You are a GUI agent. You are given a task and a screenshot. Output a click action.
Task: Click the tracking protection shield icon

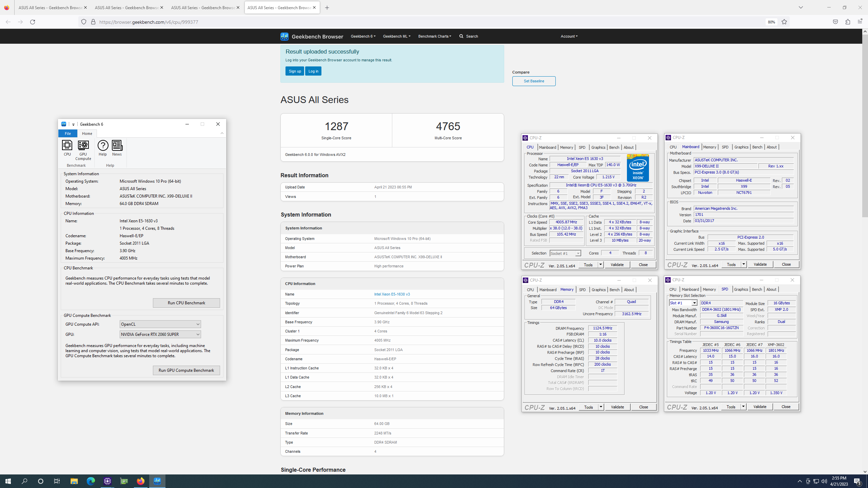coord(84,22)
